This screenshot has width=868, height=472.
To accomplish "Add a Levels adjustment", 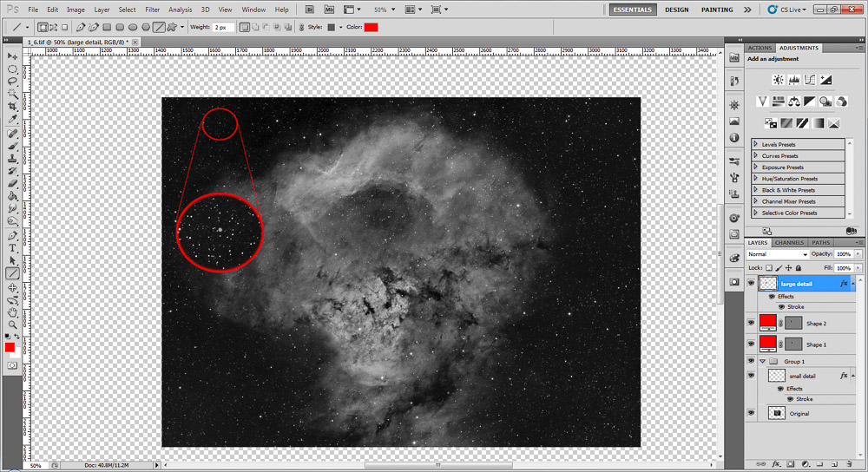I will (794, 80).
